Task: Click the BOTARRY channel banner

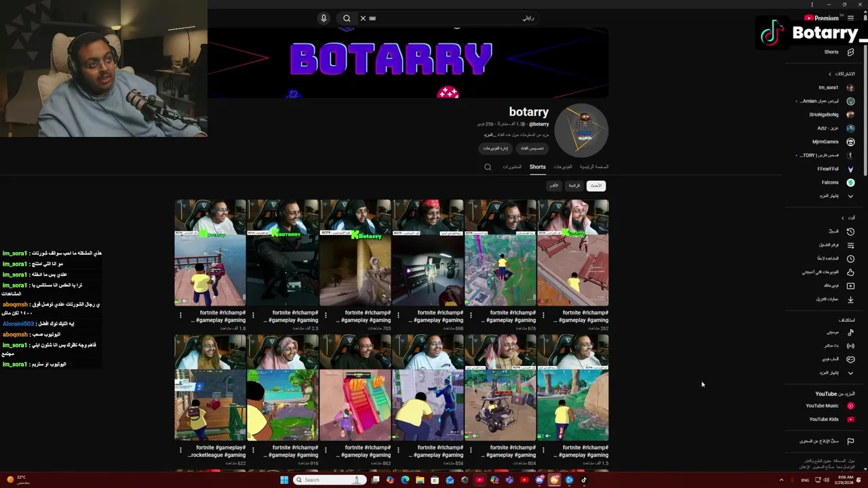Action: click(408, 62)
